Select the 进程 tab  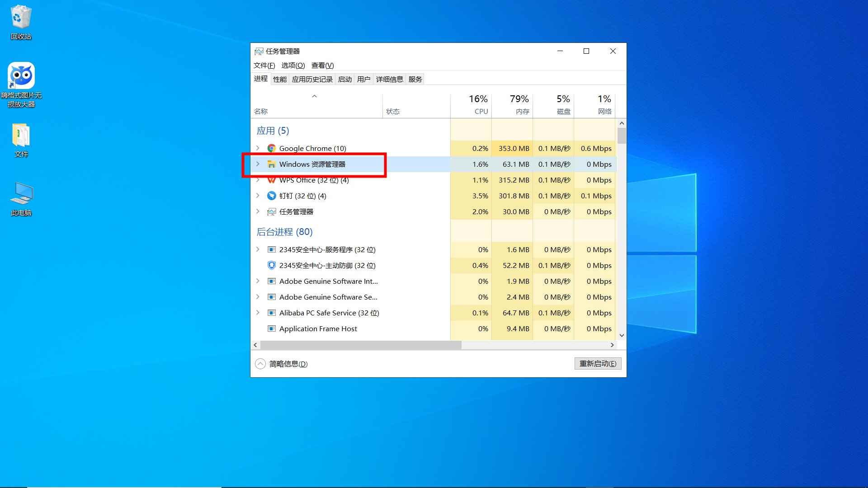tap(260, 79)
